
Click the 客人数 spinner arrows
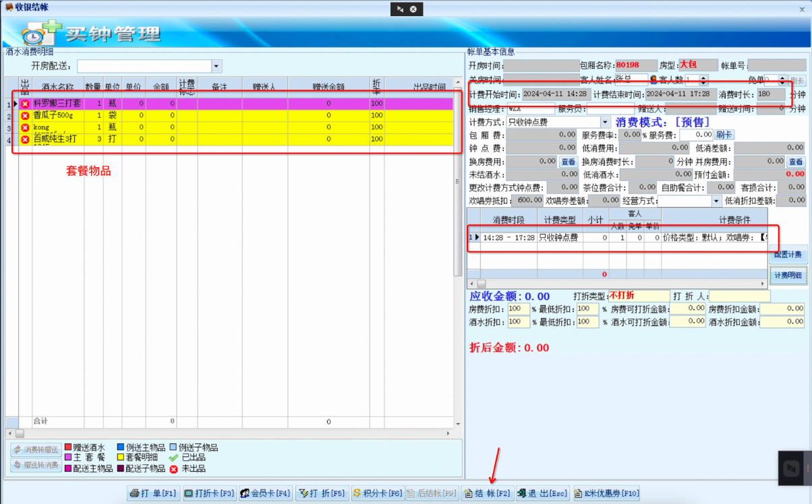[704, 80]
